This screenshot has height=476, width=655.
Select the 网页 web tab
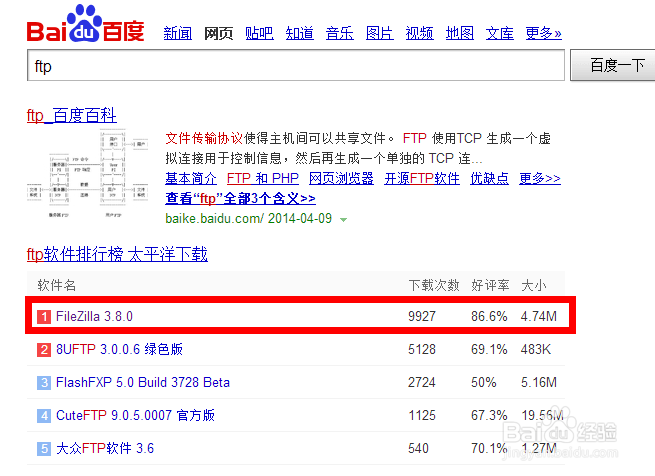[218, 33]
